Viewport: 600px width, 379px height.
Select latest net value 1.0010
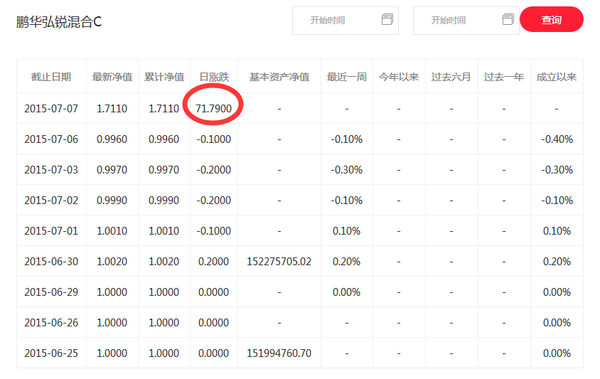pyautogui.click(x=112, y=231)
